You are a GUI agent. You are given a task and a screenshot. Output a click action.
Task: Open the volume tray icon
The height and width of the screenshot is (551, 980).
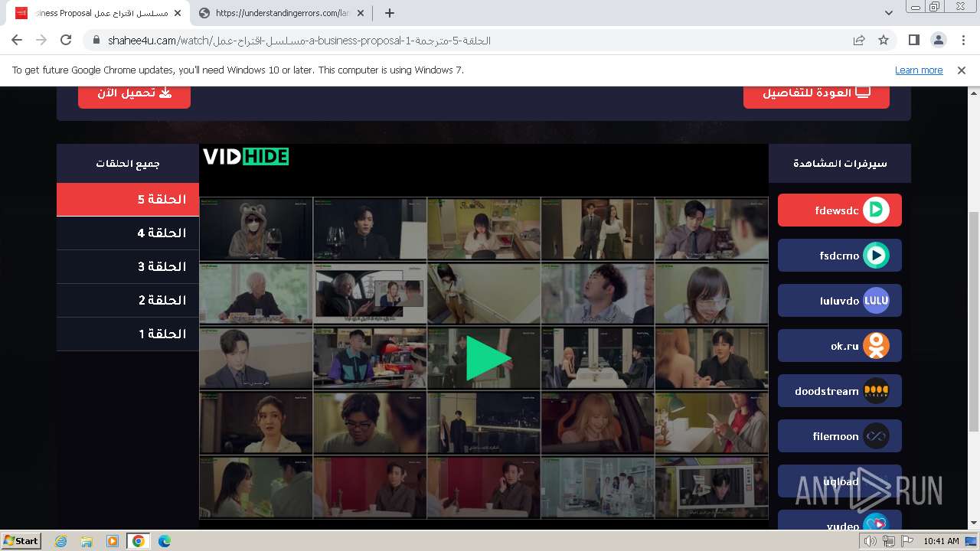pyautogui.click(x=871, y=541)
